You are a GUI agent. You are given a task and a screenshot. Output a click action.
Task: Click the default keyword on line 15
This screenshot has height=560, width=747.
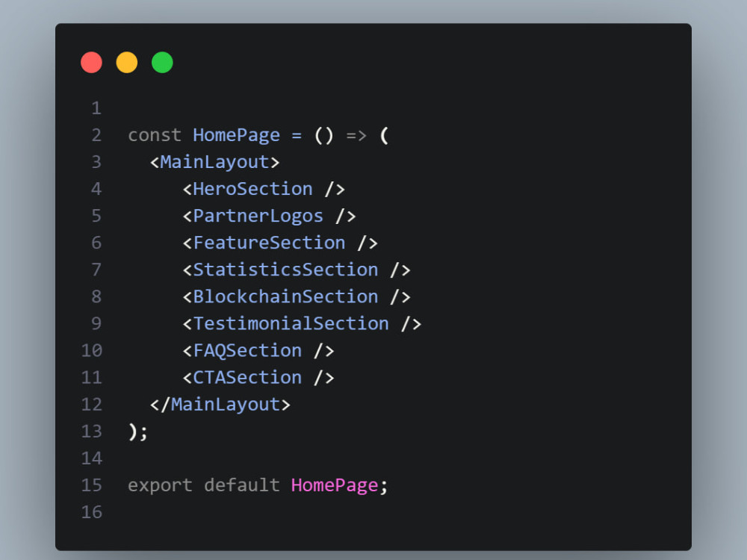241,485
